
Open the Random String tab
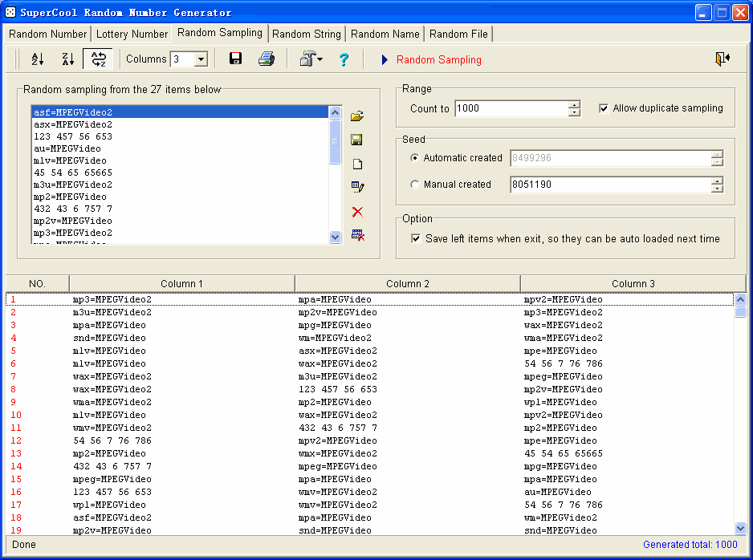point(306,34)
